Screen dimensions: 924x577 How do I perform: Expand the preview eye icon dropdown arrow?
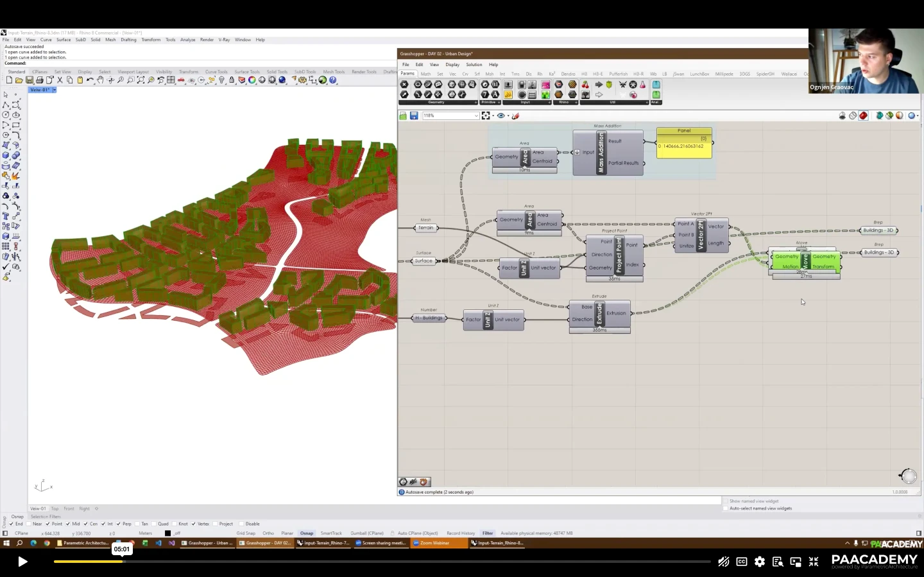(x=508, y=116)
